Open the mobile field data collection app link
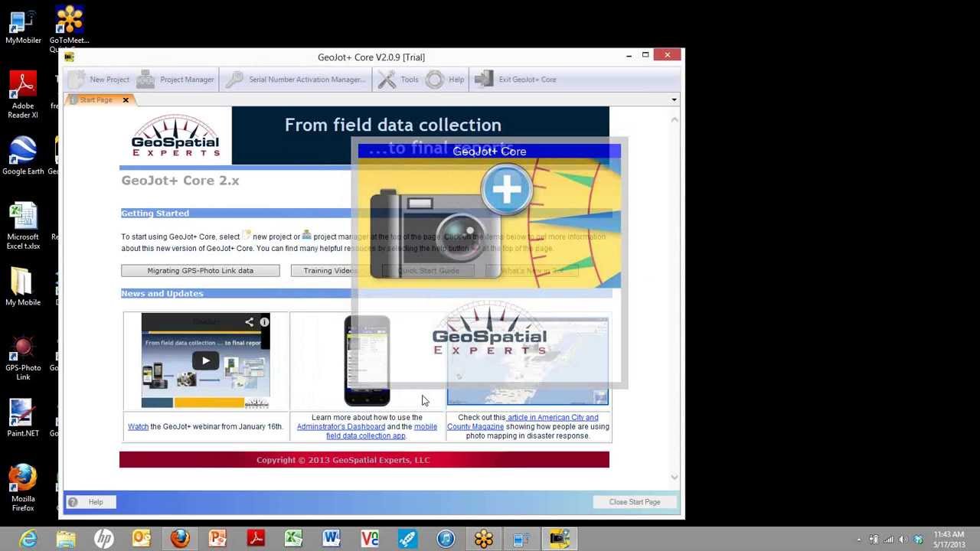 [x=381, y=431]
